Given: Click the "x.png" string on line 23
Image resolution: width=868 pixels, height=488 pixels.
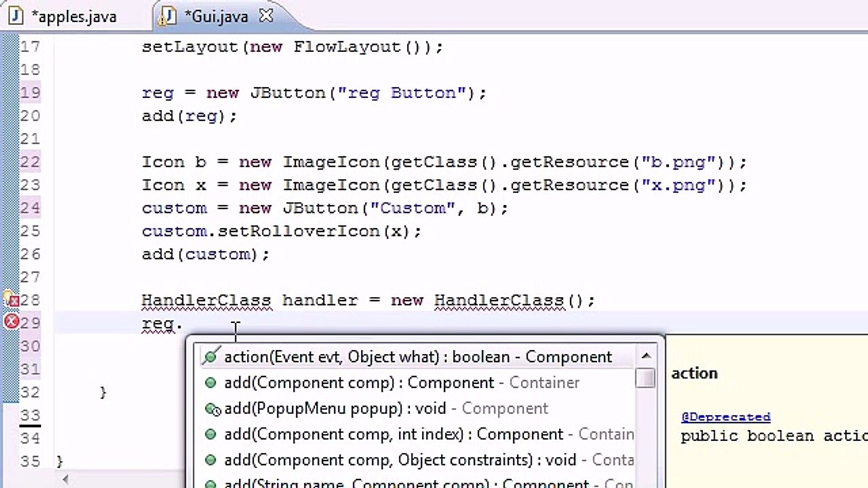Looking at the screenshot, I should click(678, 185).
